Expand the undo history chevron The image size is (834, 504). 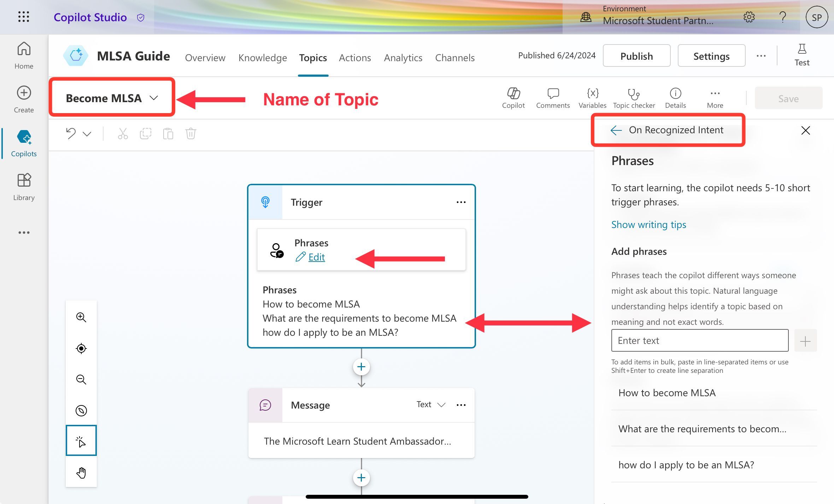[87, 134]
